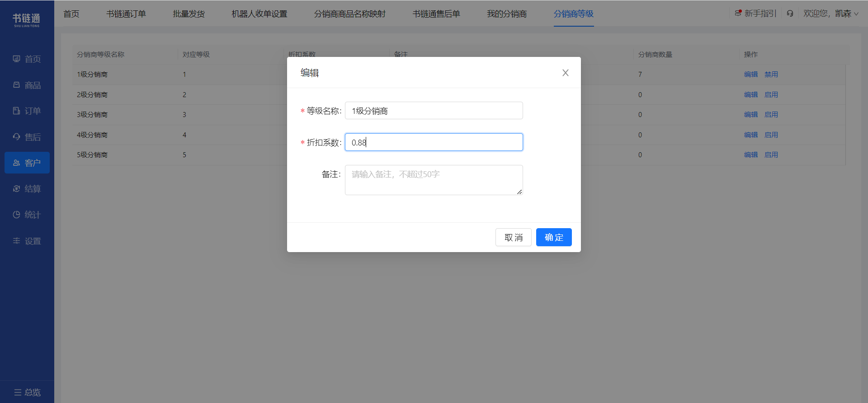Click the 5级分销商 name cell
The image size is (868, 403).
[92, 155]
